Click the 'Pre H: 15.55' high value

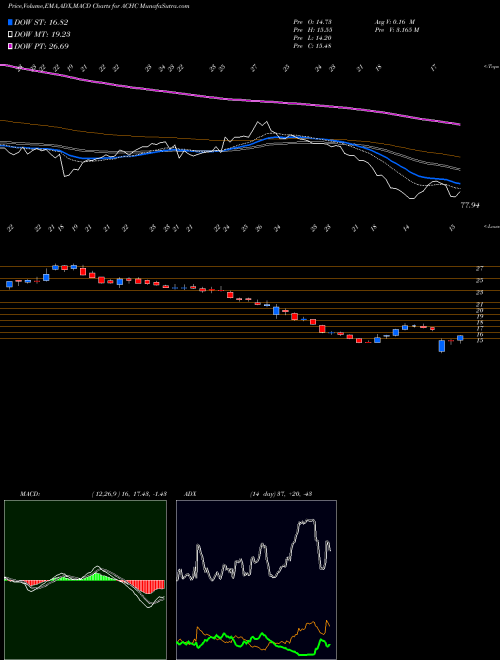click(x=313, y=30)
